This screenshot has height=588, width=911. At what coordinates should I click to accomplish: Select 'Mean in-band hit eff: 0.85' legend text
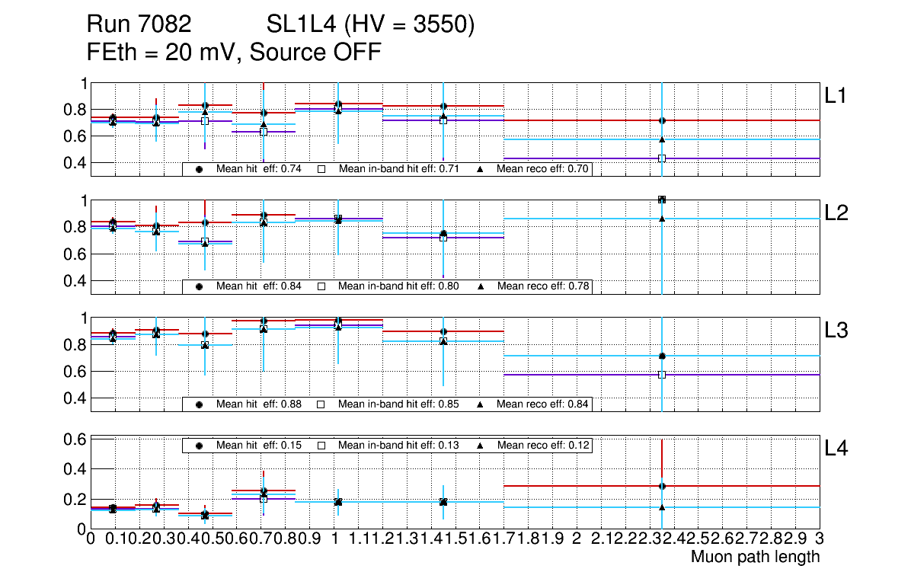(398, 404)
